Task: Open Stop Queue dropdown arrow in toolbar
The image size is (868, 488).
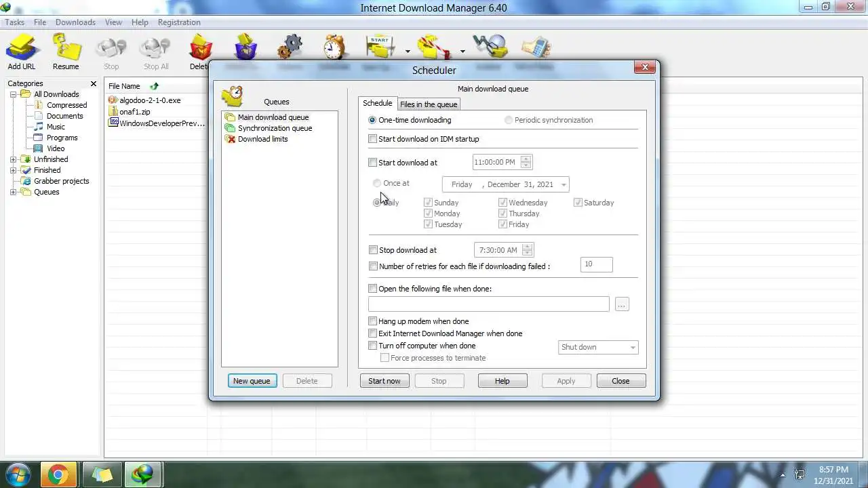Action: pyautogui.click(x=462, y=52)
